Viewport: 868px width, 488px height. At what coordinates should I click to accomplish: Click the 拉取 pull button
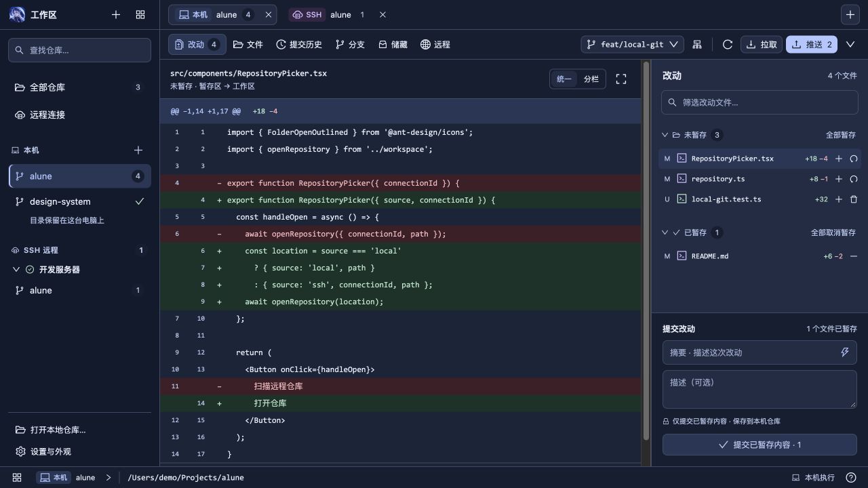tap(762, 44)
